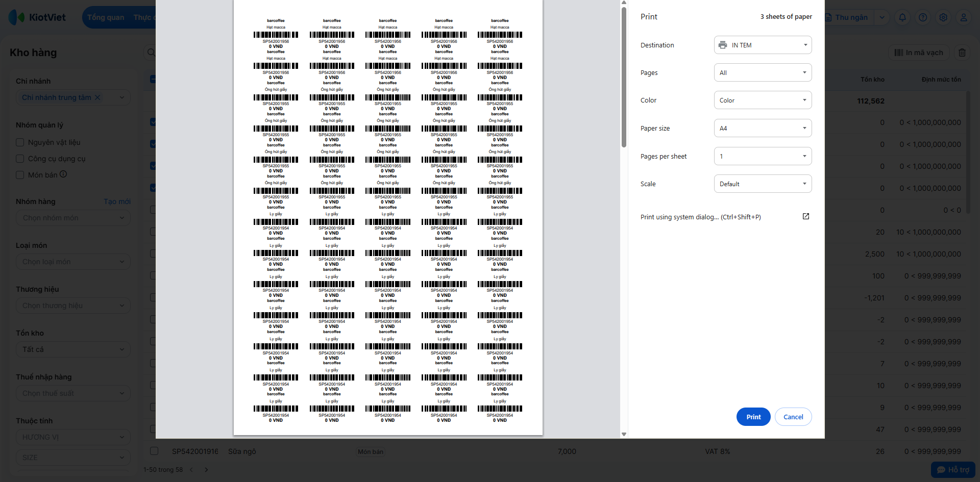
Task: Expand the SIZE attribute dropdown
Action: coord(73,458)
